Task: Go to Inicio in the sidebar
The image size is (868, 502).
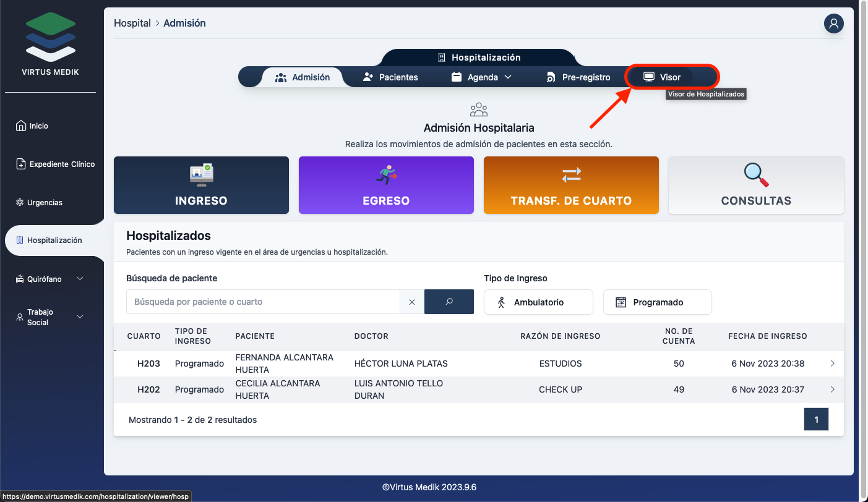Action: pyautogui.click(x=38, y=126)
